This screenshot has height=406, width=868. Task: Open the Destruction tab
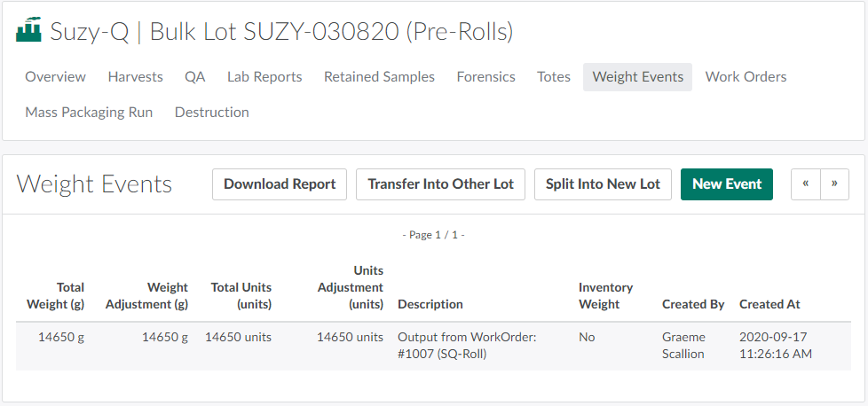(x=211, y=113)
